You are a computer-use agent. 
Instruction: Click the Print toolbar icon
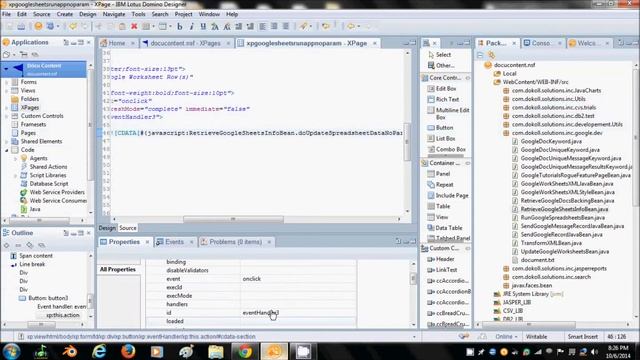(x=21, y=27)
